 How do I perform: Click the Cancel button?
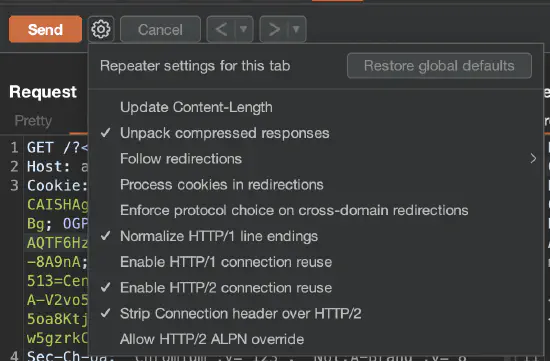[160, 29]
